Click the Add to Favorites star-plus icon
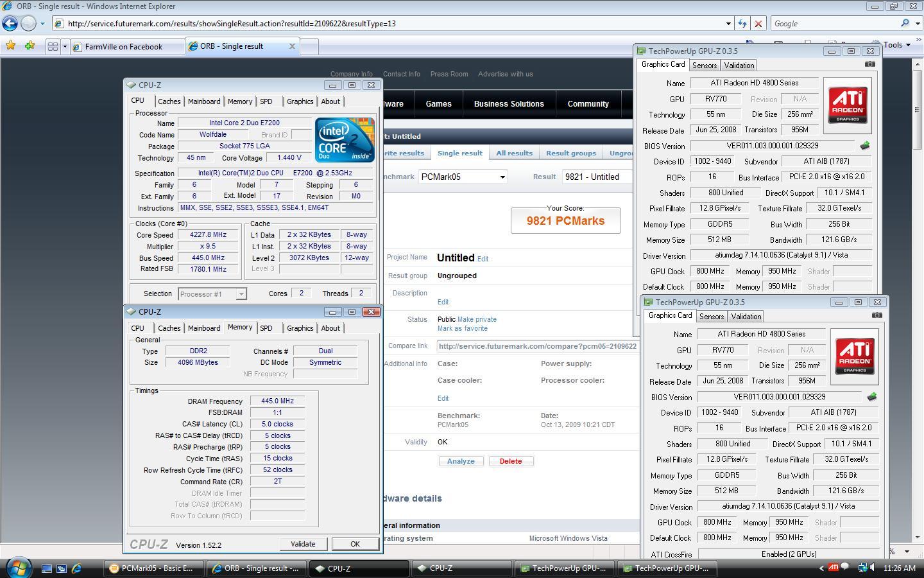This screenshot has width=924, height=578. coord(30,46)
